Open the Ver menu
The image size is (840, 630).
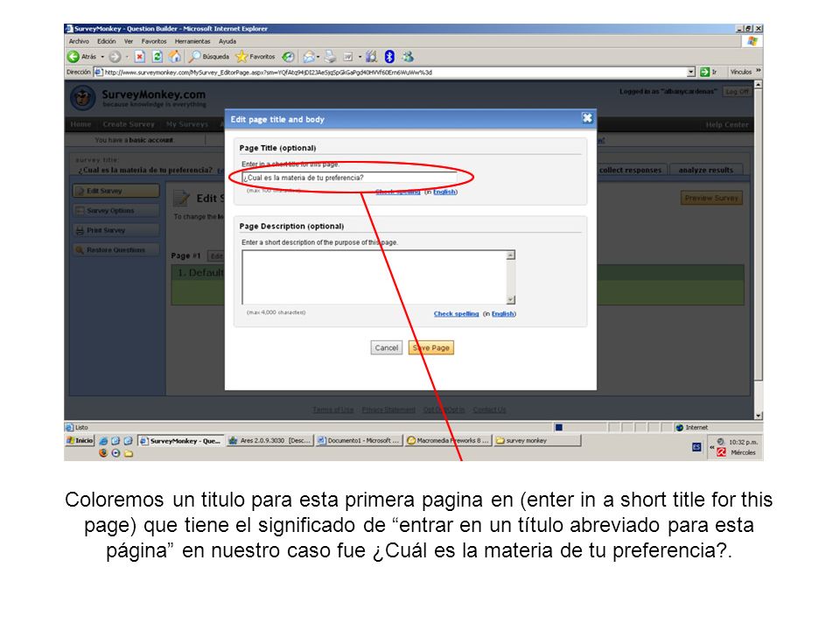coord(129,41)
